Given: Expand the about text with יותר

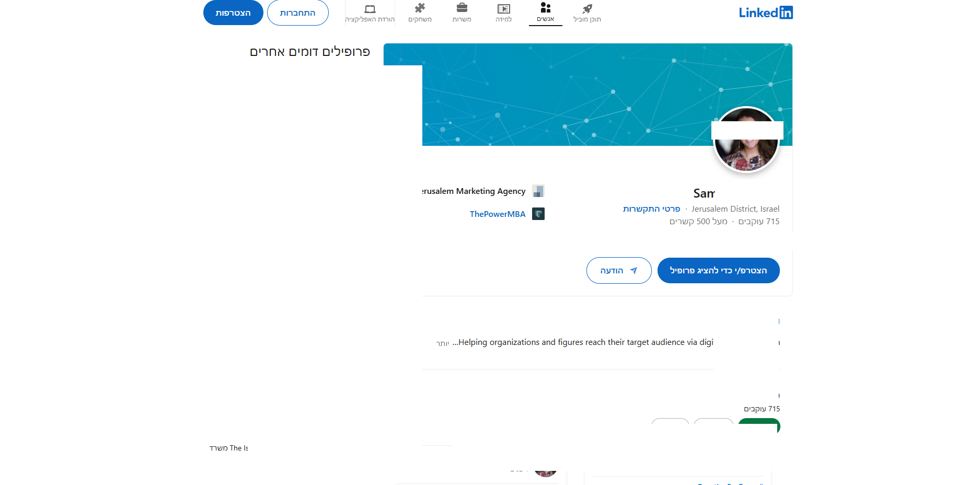Looking at the screenshot, I should coord(443,343).
